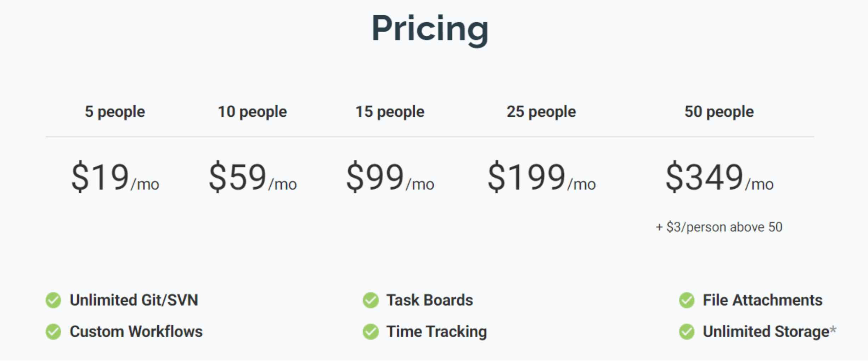Click the $99/mo price
This screenshot has height=361, width=868.
tap(390, 177)
